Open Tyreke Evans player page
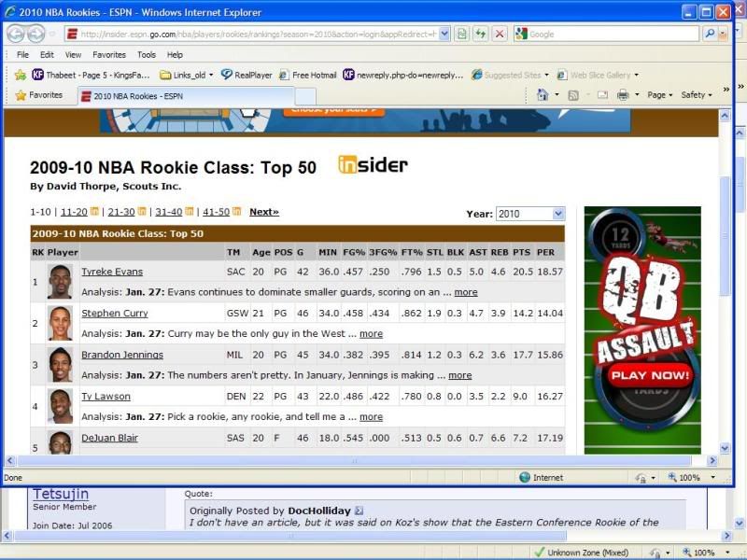The image size is (747, 560). tap(112, 272)
